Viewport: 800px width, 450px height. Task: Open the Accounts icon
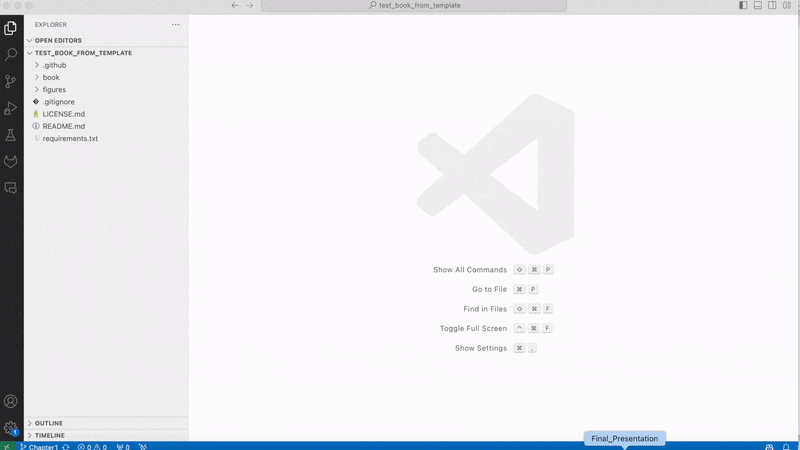[10, 402]
